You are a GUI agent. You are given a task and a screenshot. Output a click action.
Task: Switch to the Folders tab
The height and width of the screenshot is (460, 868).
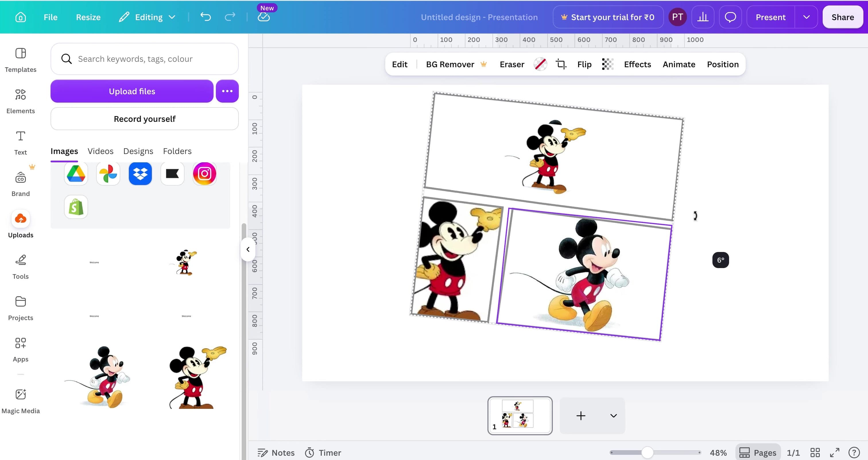pyautogui.click(x=177, y=151)
